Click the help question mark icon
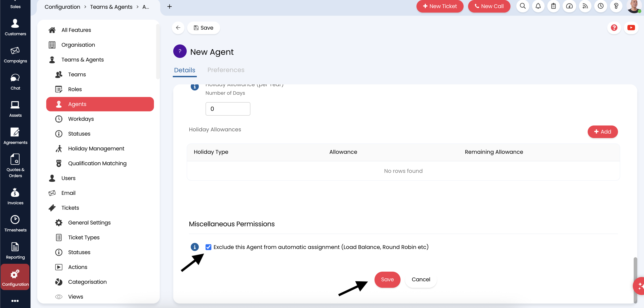This screenshot has height=308, width=644. [x=616, y=6]
